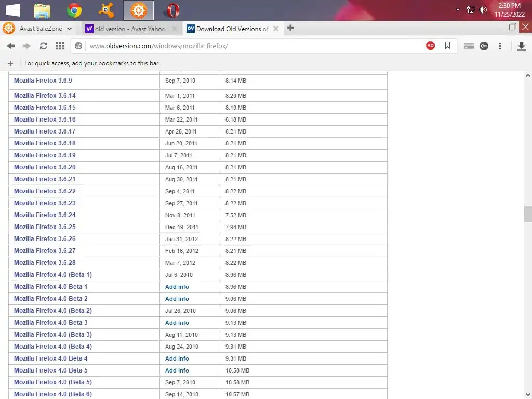Launch Google Chrome from the taskbar
Screen dimensions: 532x399
[x=74, y=10]
